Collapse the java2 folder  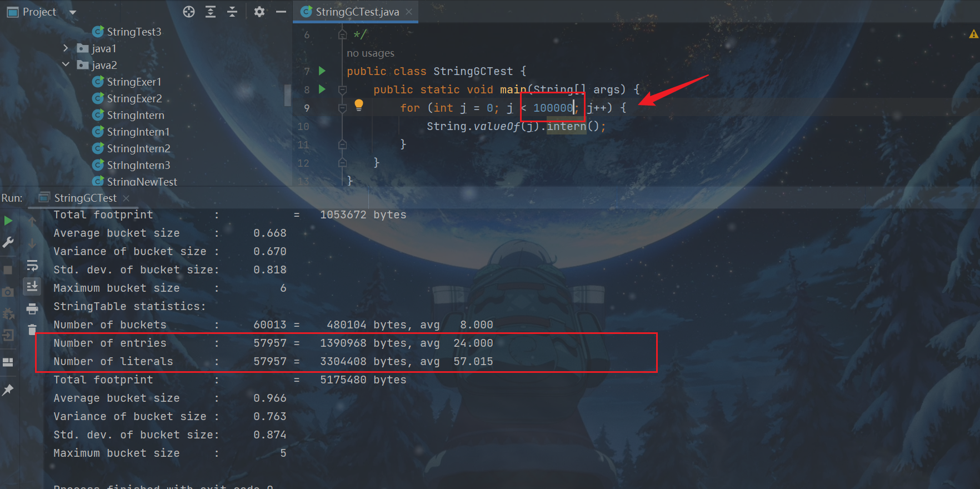point(66,65)
